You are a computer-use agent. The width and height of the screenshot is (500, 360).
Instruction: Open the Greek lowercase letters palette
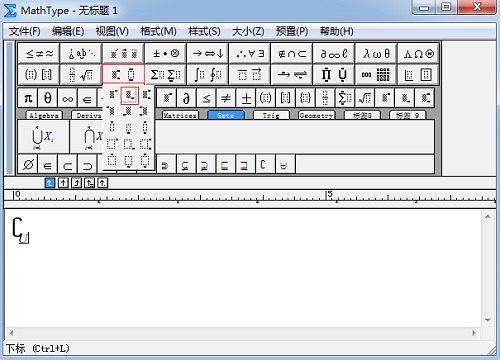pos(376,53)
